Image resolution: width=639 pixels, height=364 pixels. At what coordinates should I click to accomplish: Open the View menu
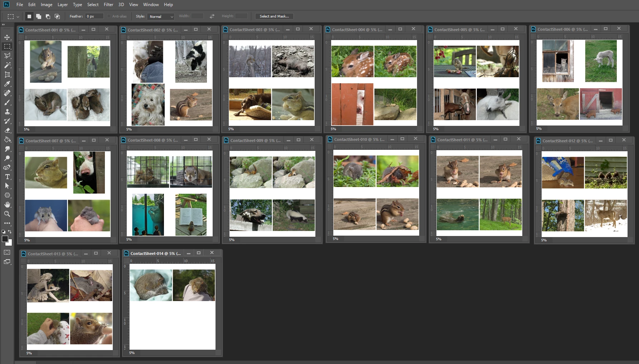pos(134,5)
